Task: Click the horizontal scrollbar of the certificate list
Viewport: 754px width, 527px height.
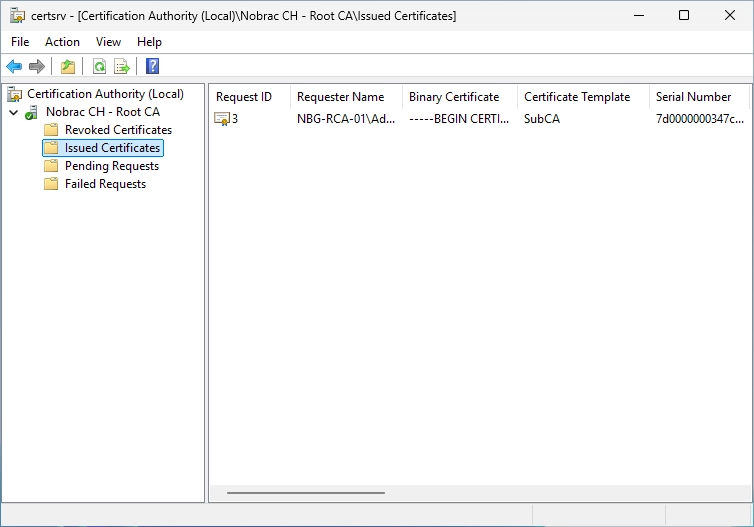Action: [x=306, y=492]
